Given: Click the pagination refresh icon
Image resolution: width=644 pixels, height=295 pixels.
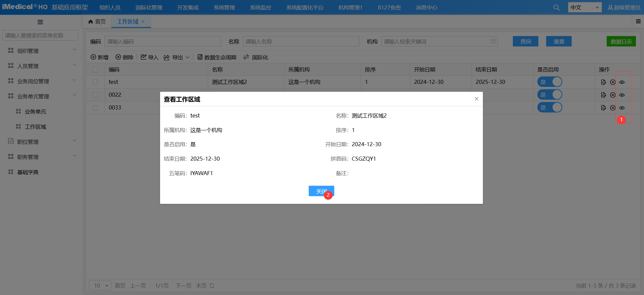Looking at the screenshot, I should click(x=212, y=286).
